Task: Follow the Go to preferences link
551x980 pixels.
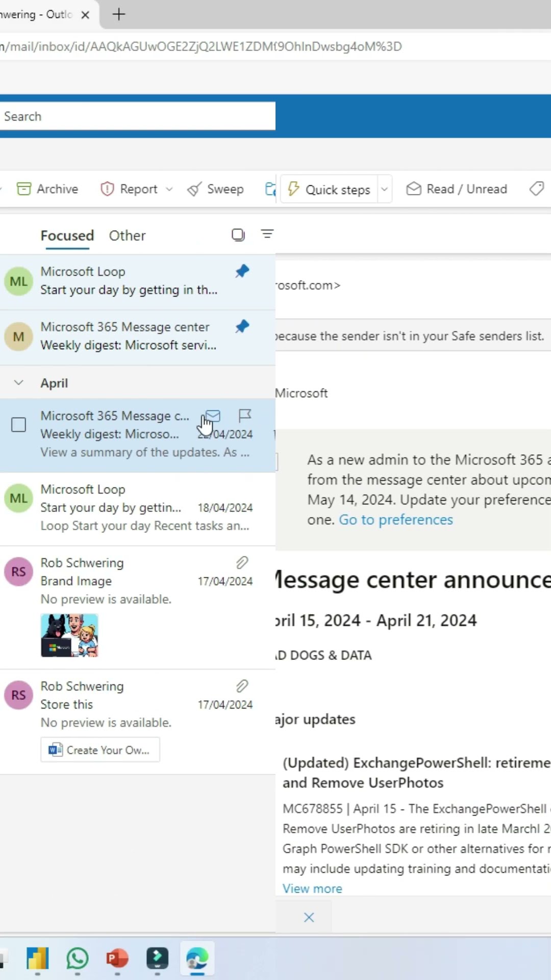Action: [x=395, y=520]
